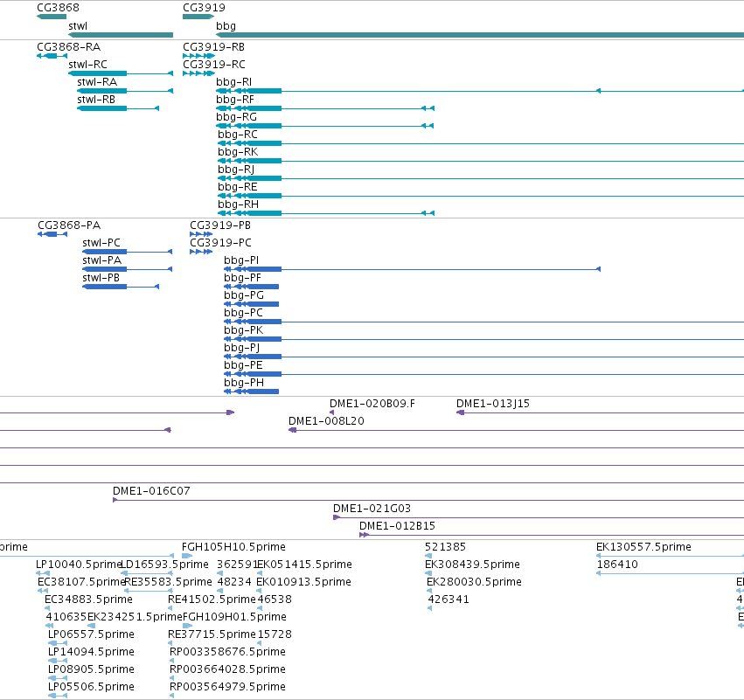Click the DME1-012B15 clone label
The width and height of the screenshot is (744, 700).
(x=397, y=526)
